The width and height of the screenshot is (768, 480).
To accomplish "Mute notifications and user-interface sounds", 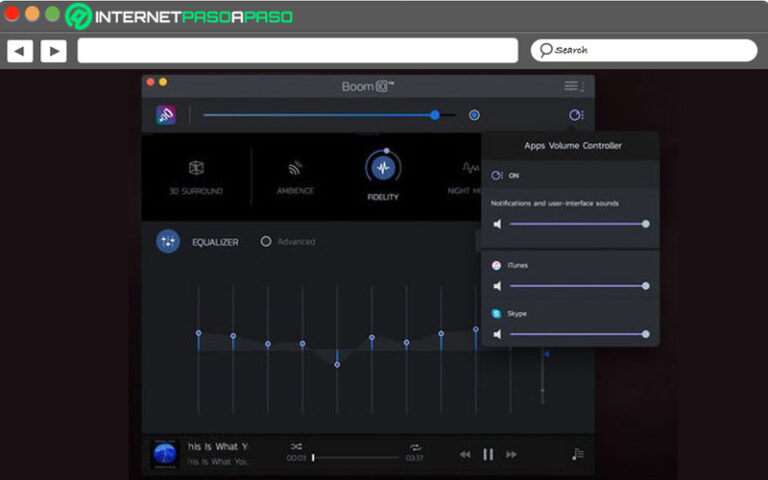I will (x=497, y=224).
